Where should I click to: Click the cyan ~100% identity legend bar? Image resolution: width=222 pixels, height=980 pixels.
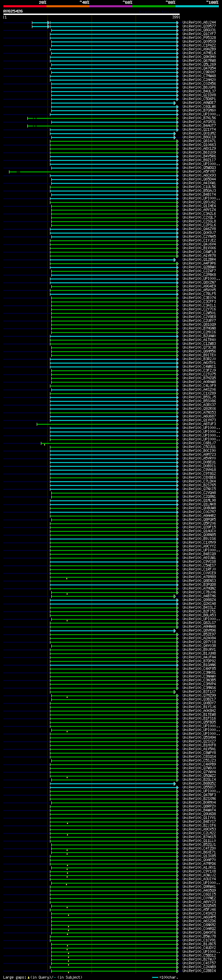point(197,6)
